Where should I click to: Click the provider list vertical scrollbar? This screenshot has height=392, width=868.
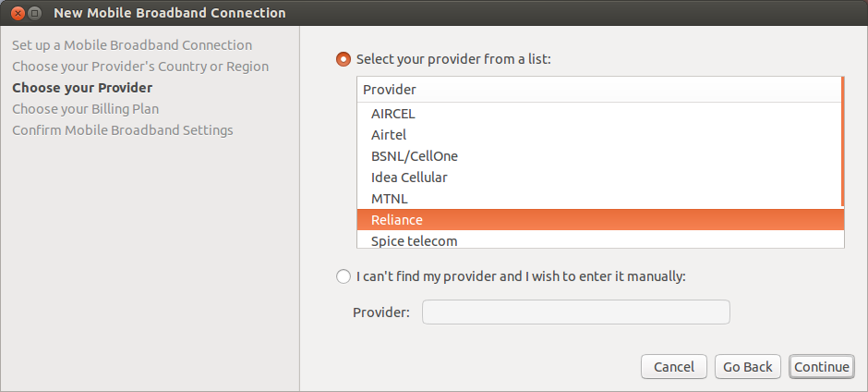point(842,141)
